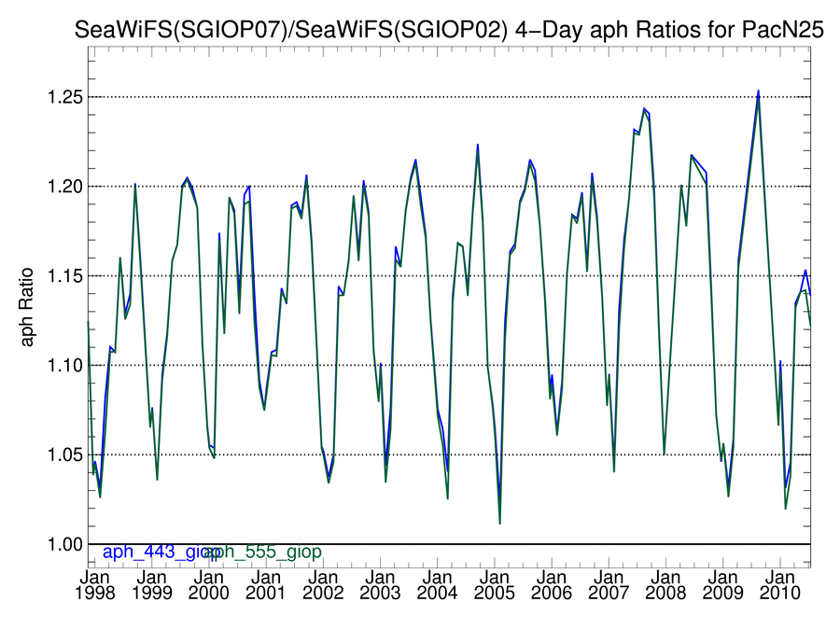The height and width of the screenshot is (630, 840).
Task: Click the 1.00 y-axis tick value
Action: point(66,545)
